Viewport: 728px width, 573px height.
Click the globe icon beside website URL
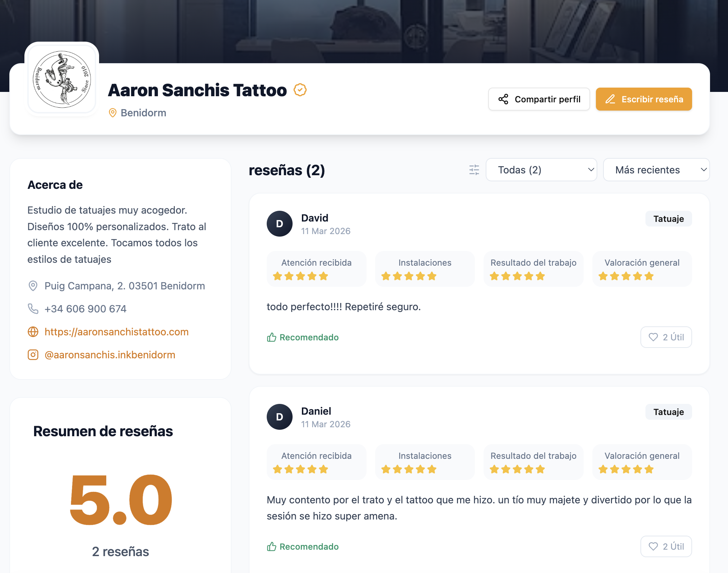(33, 332)
